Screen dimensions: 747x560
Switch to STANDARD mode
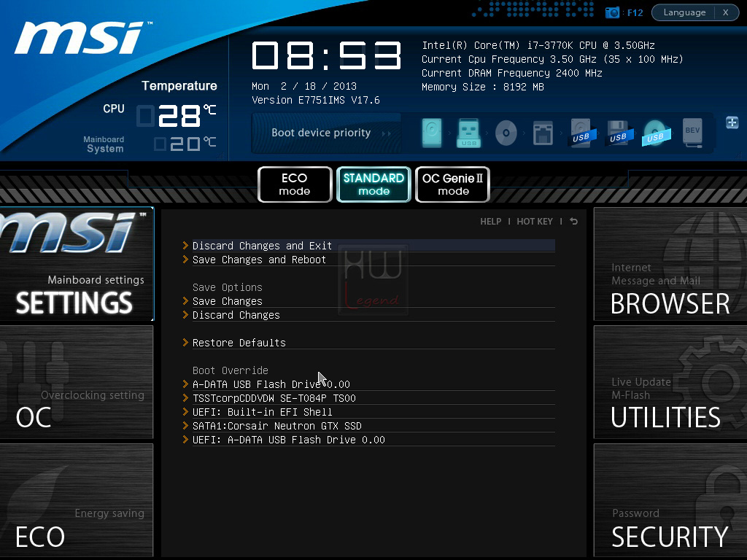pyautogui.click(x=373, y=184)
